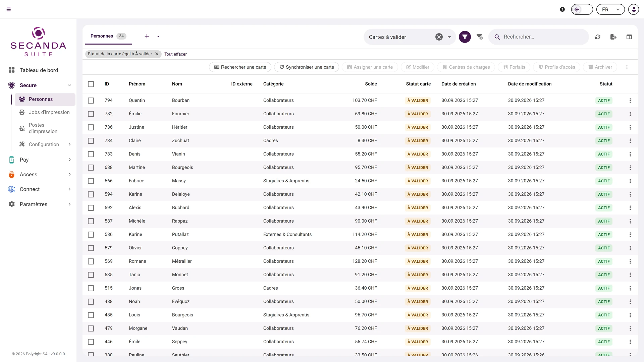Image resolution: width=644 pixels, height=362 pixels.
Task: Check the row for Jonas Gross
Action: coord(91,288)
